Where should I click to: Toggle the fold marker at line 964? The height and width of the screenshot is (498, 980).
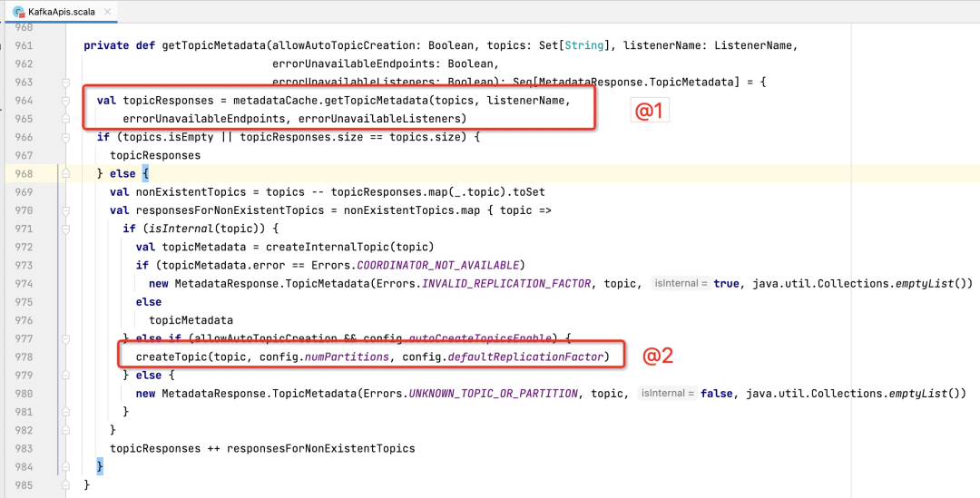coord(65,101)
